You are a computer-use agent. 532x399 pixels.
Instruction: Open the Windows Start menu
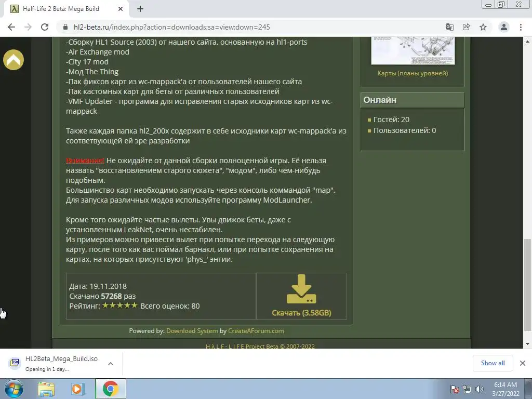[14, 389]
